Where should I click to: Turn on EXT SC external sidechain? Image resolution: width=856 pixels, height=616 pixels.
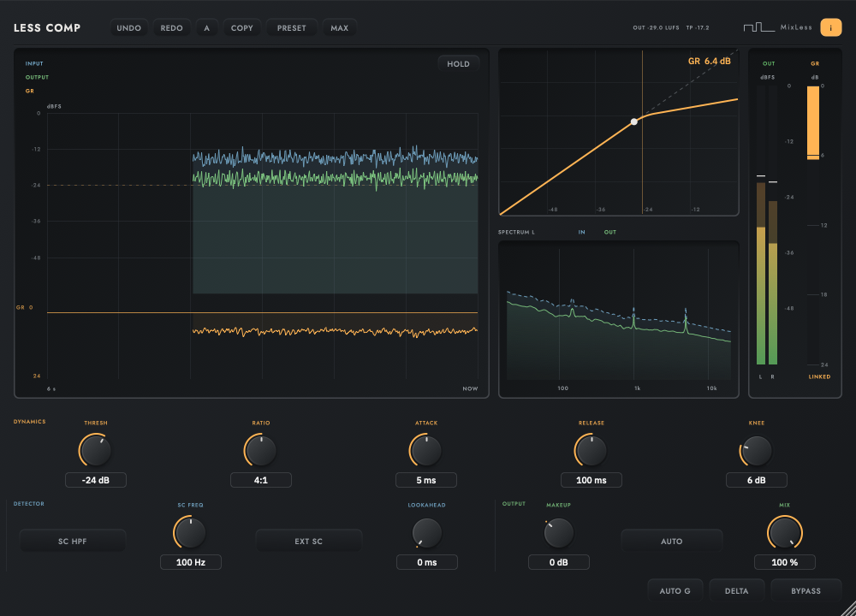click(x=308, y=542)
